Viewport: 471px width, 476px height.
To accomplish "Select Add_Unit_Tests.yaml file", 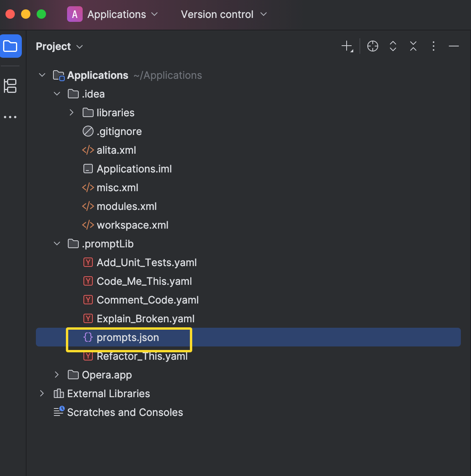I will coord(140,263).
